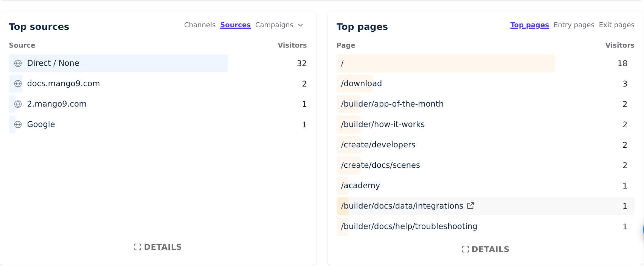Click the Source column header

[x=22, y=45]
